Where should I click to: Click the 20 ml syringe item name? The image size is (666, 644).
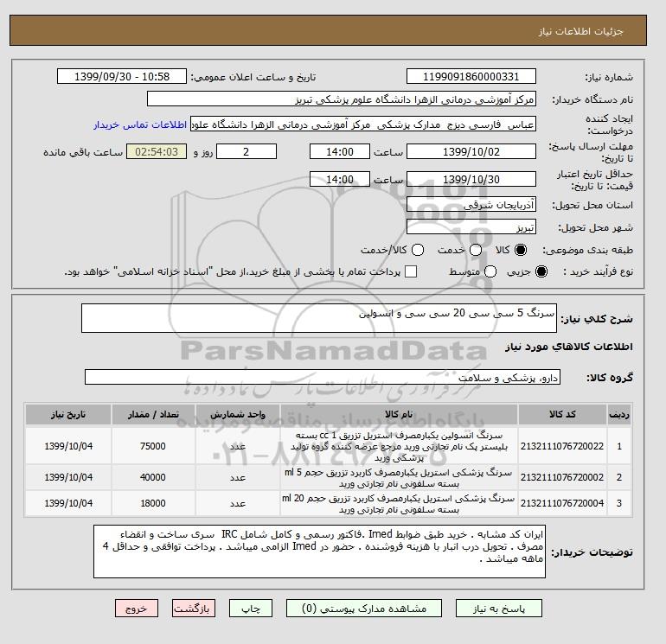(399, 504)
